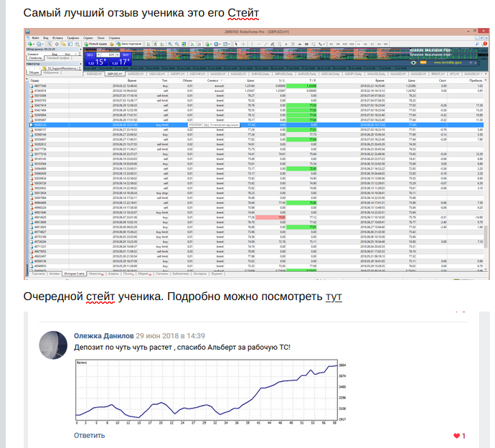Expand the Templates dropdown arrow
Image resolution: width=495 pixels, height=448 pixels.
[229, 45]
